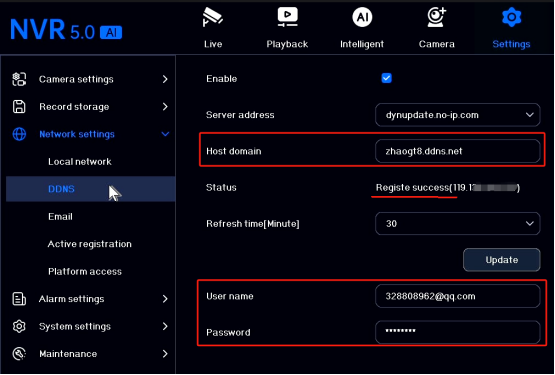
Task: Open Record storage menu label
Action: 74,107
